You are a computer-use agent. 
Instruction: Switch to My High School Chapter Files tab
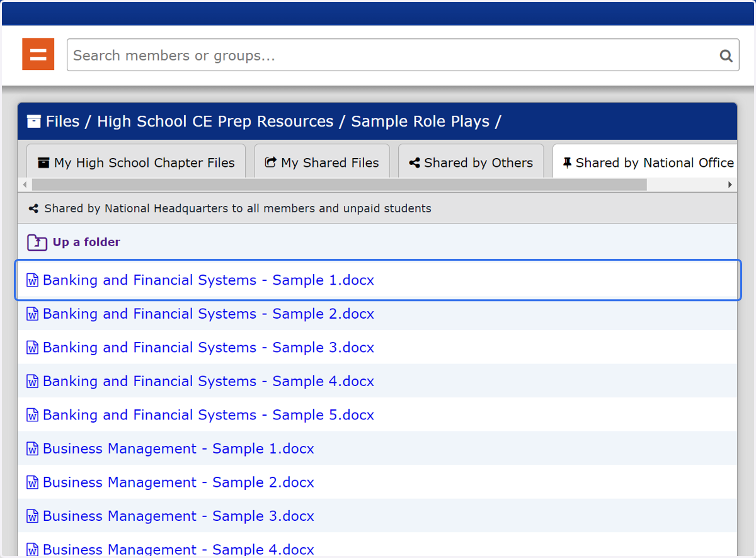click(136, 162)
